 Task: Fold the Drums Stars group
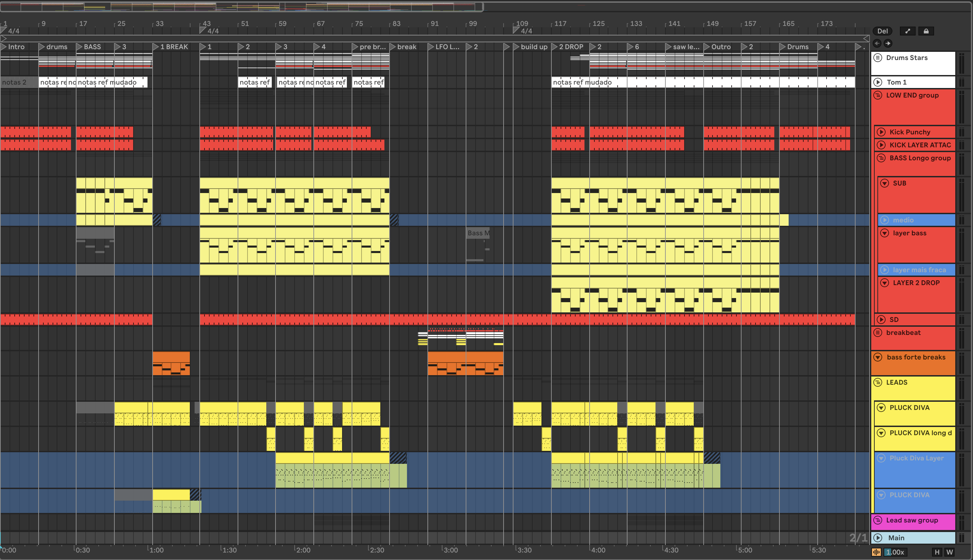point(878,58)
